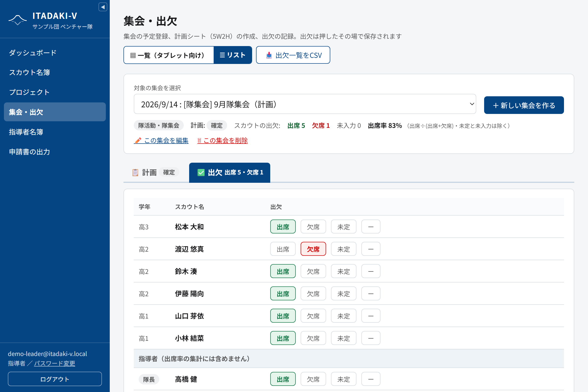Open 指導者名簿

tap(55, 132)
